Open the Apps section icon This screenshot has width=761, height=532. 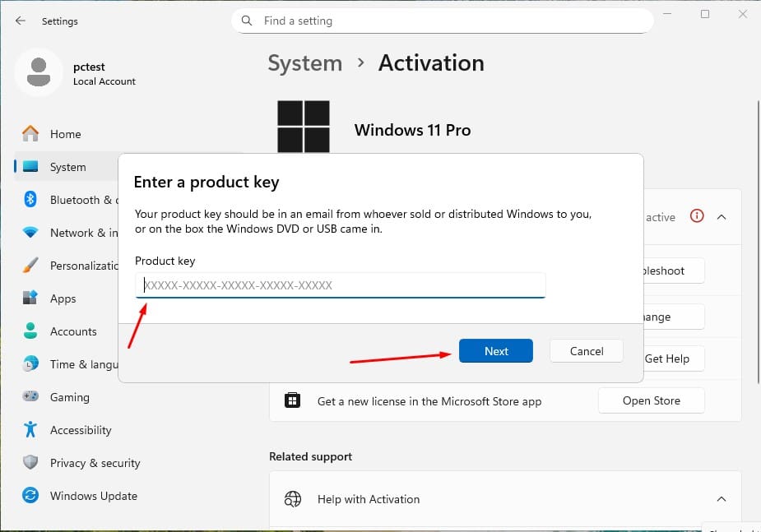30,298
